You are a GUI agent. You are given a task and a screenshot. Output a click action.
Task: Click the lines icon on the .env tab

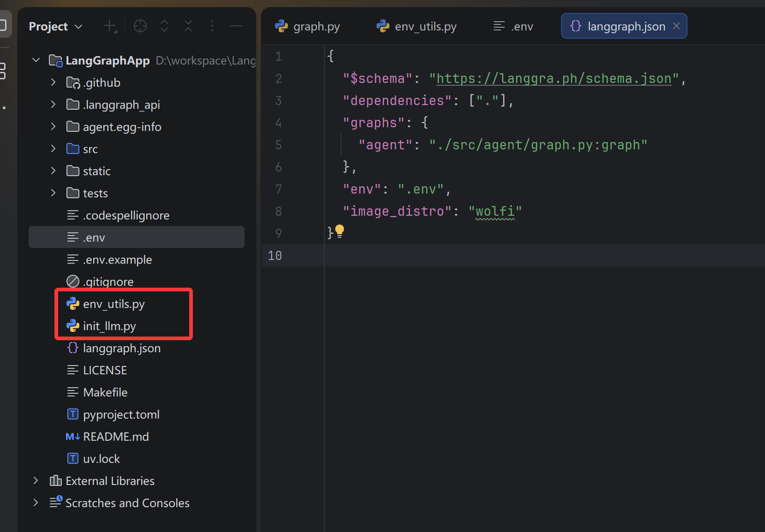coord(499,26)
